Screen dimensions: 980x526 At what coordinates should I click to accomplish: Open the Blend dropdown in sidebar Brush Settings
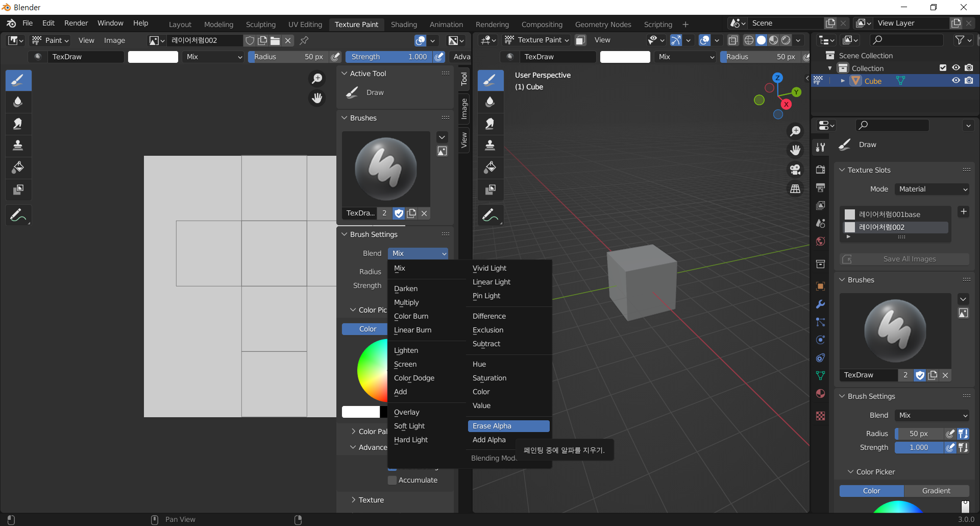(x=419, y=253)
